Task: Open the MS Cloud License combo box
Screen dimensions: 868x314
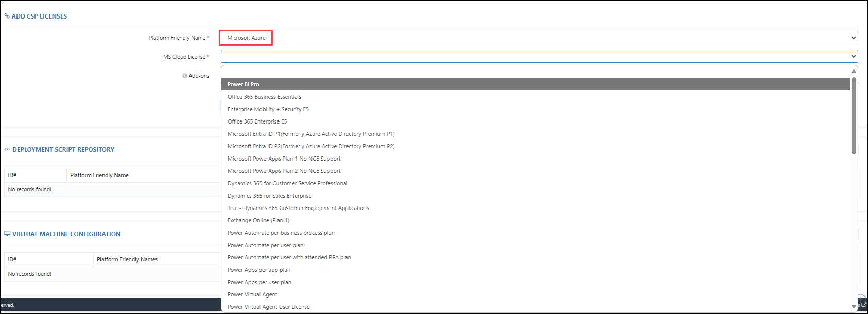Action: coord(539,57)
